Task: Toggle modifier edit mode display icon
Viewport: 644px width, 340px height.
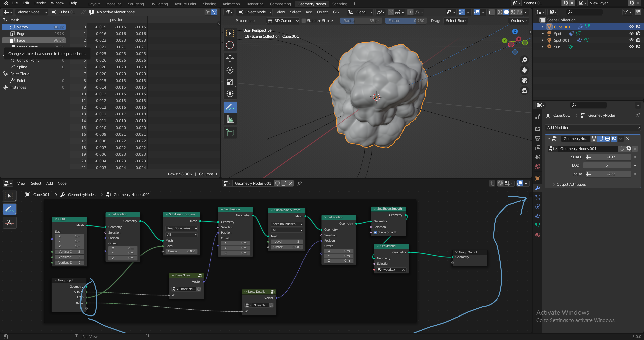Action: point(601,139)
